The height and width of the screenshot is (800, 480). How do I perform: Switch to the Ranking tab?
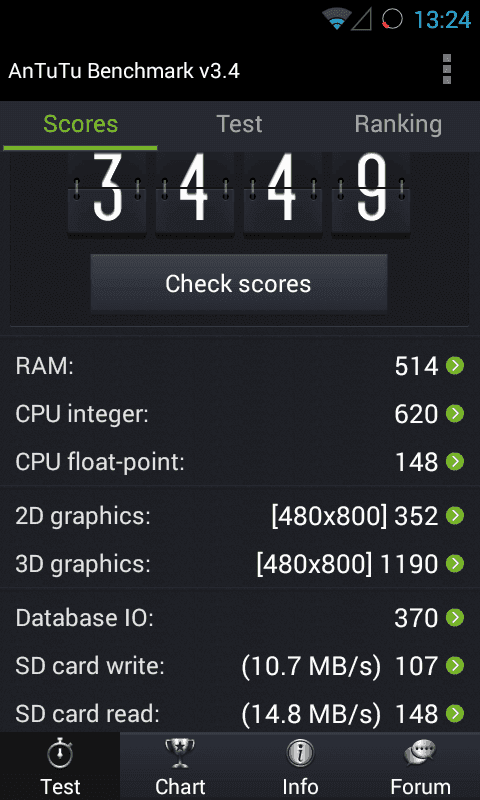[398, 124]
